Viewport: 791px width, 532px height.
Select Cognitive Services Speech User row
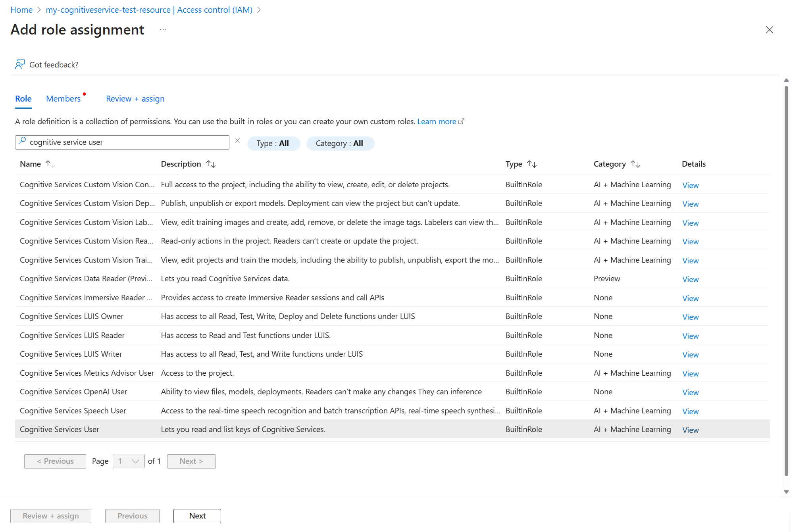(392, 411)
